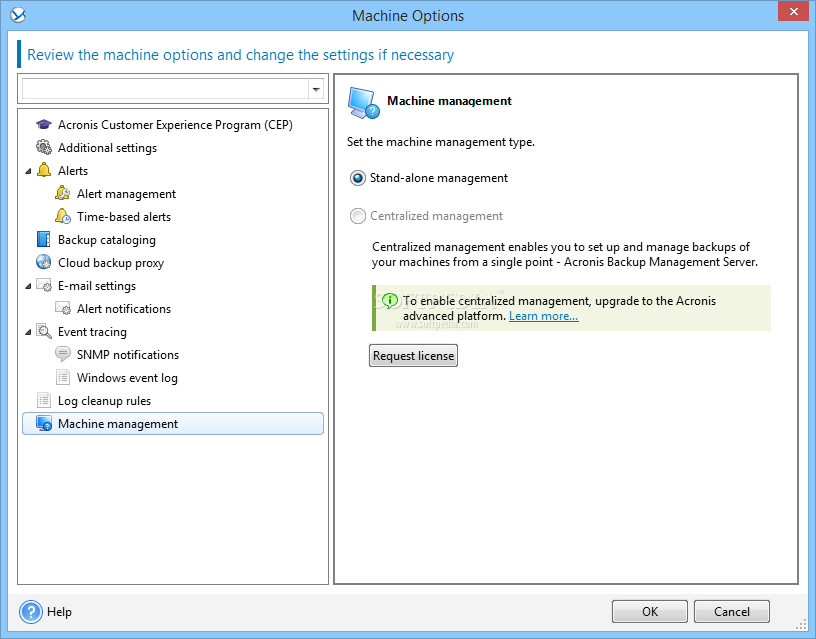Image resolution: width=816 pixels, height=639 pixels.
Task: Select Windows event log in the tree
Action: [x=127, y=378]
